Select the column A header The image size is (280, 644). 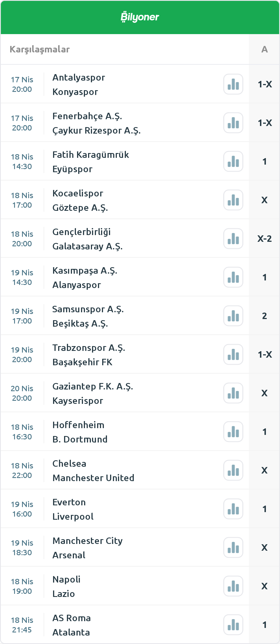[x=264, y=49]
